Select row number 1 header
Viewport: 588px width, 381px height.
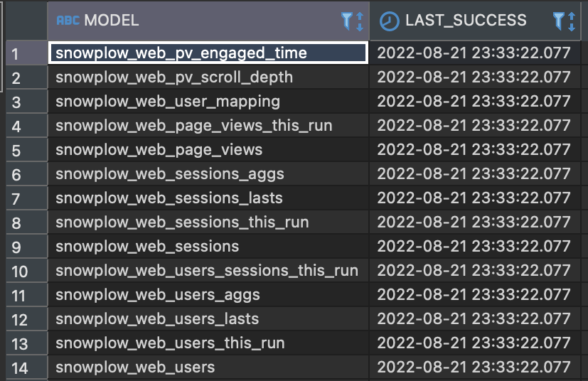point(26,53)
